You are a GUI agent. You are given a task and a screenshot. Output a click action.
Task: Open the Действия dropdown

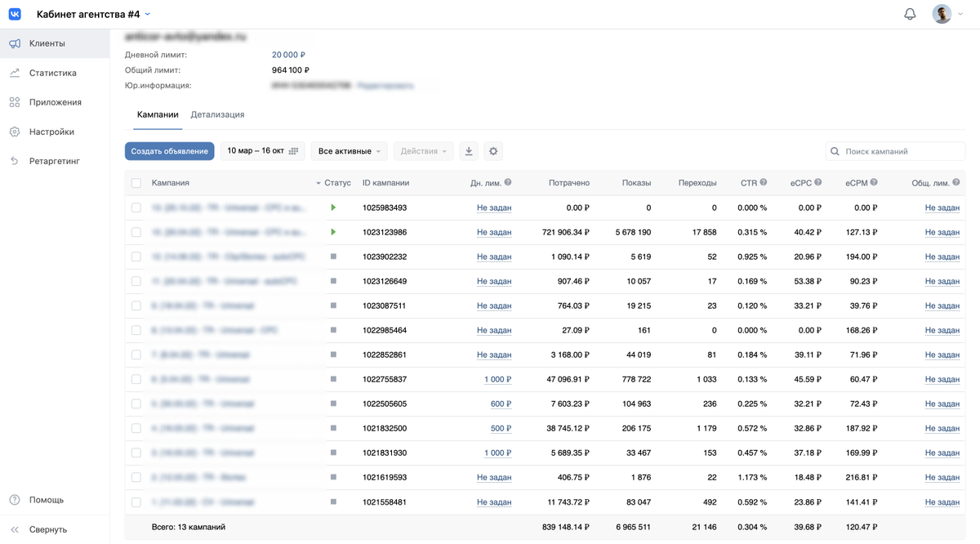click(423, 151)
